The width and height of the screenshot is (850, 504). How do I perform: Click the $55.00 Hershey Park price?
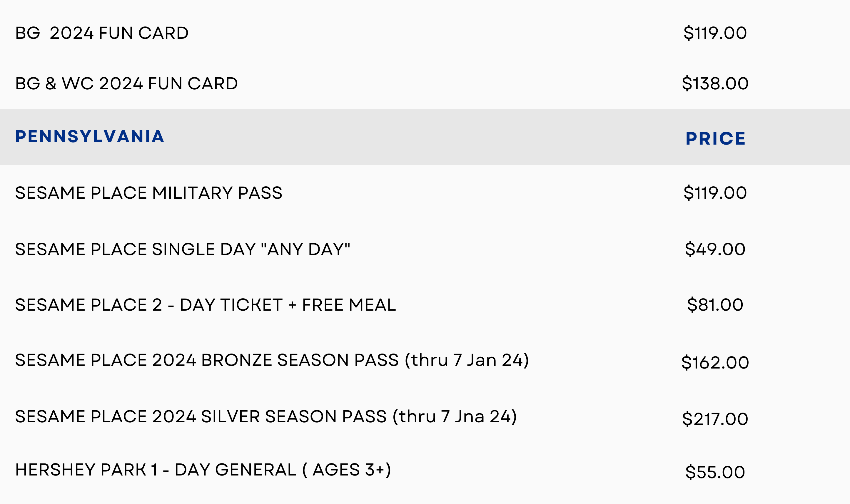(715, 473)
